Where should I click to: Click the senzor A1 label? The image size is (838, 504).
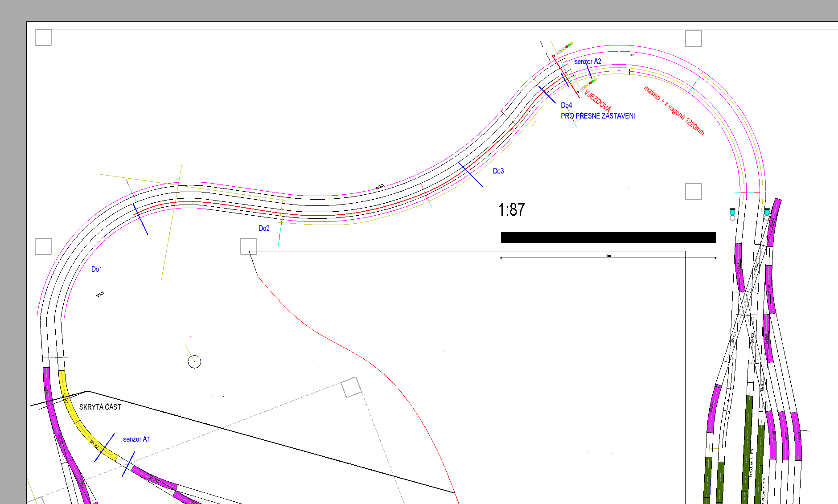[136, 439]
